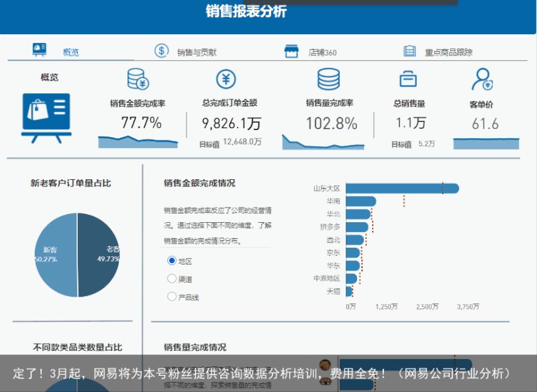Screen dimensions: 537x392
Task: Click the 5.2万 target value
Action: 426,144
